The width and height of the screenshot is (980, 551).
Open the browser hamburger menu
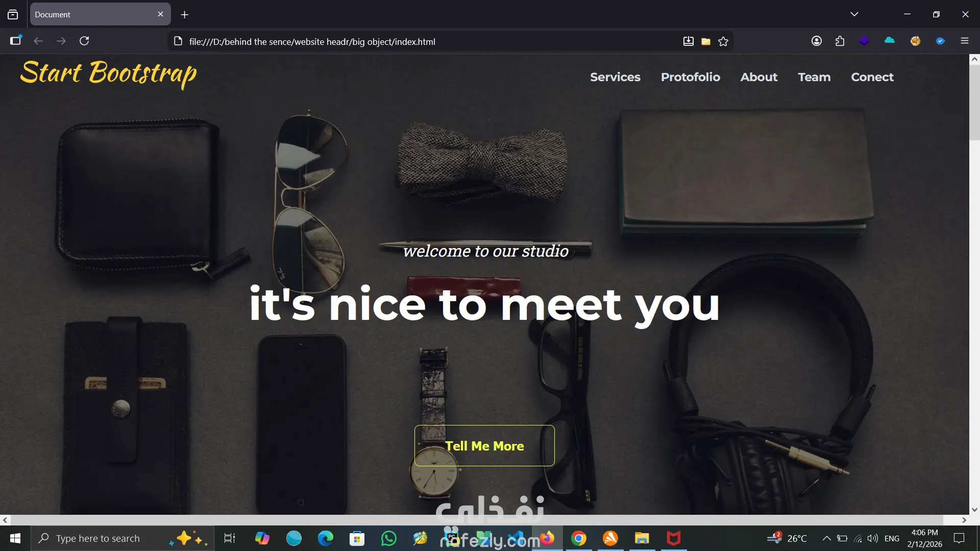(x=964, y=41)
